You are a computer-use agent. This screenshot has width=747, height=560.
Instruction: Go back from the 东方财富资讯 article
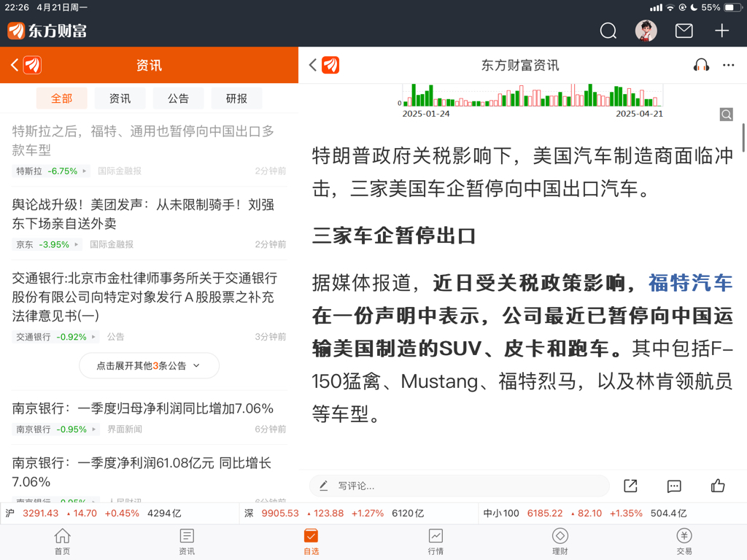coord(312,65)
